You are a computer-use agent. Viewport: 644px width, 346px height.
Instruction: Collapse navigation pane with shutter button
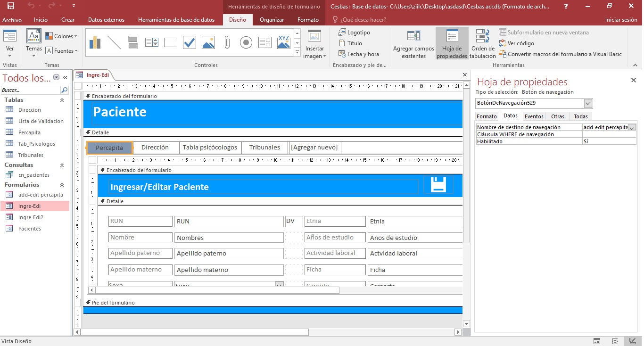(x=65, y=78)
